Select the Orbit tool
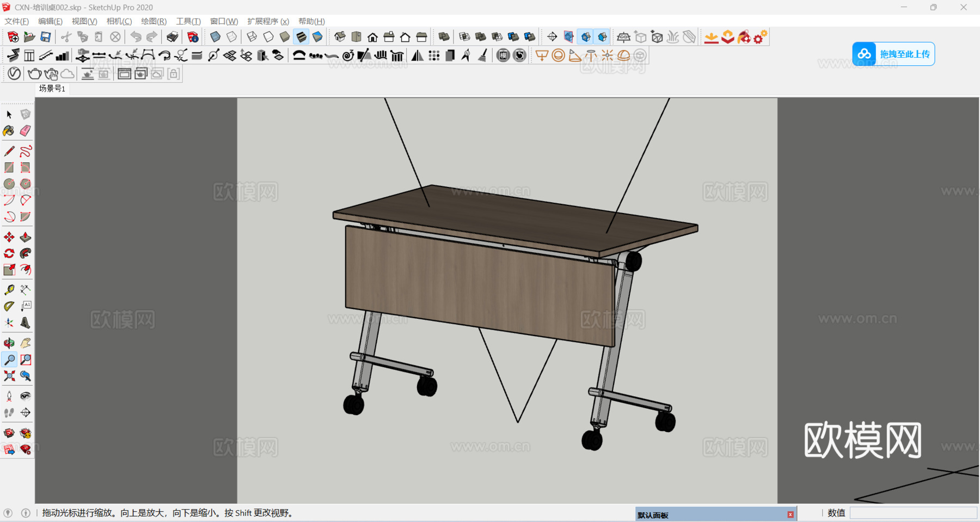Viewport: 980px width, 522px height. pyautogui.click(x=9, y=343)
